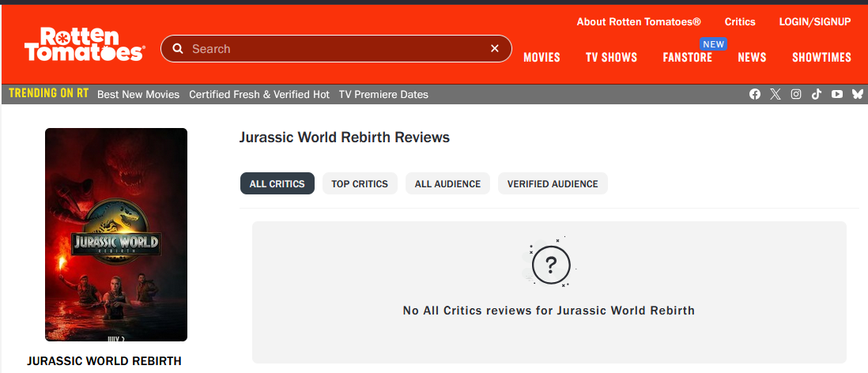Open TV Premiere Dates link

pos(383,95)
